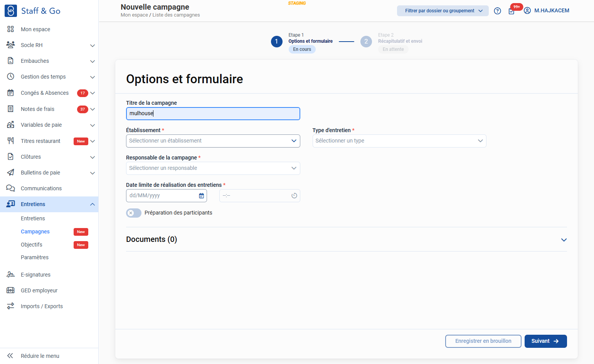Expand the Documents (0) section chevron
The height and width of the screenshot is (364, 594).
tap(564, 240)
